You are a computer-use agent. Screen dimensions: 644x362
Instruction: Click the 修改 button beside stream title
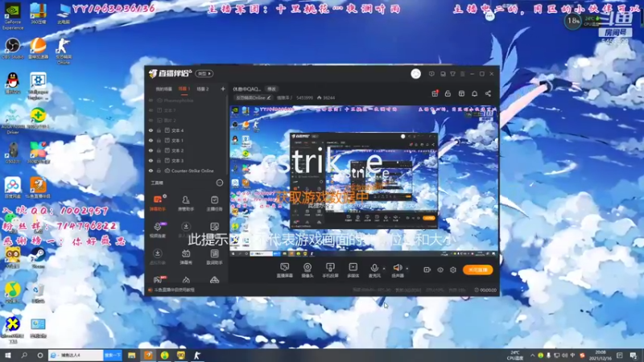click(x=271, y=89)
